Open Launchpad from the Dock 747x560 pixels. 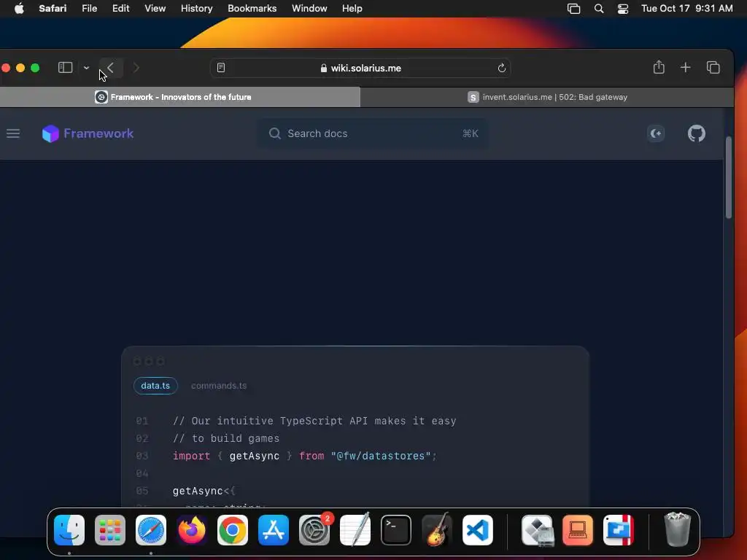[110, 530]
